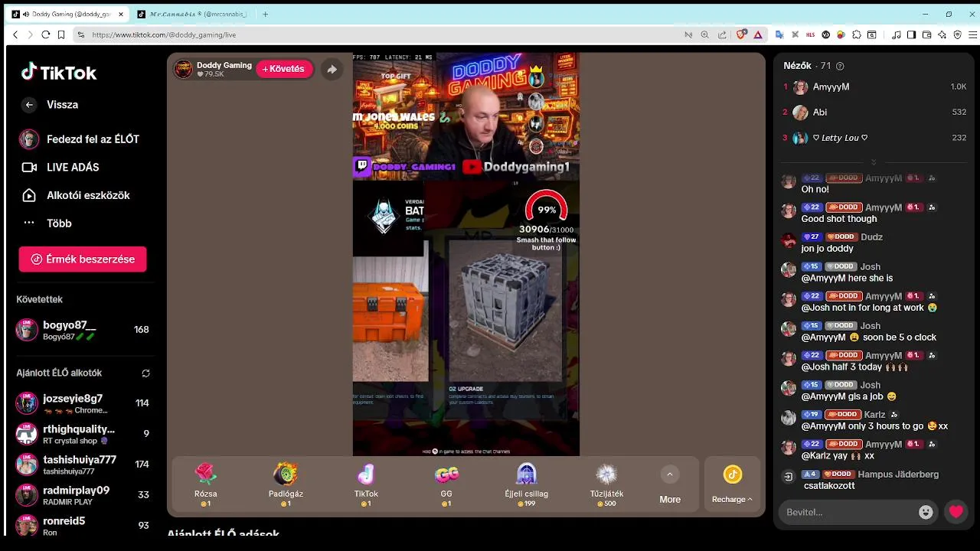The image size is (980, 551).
Task: Open rthighquality live stream
Action: pos(83,434)
